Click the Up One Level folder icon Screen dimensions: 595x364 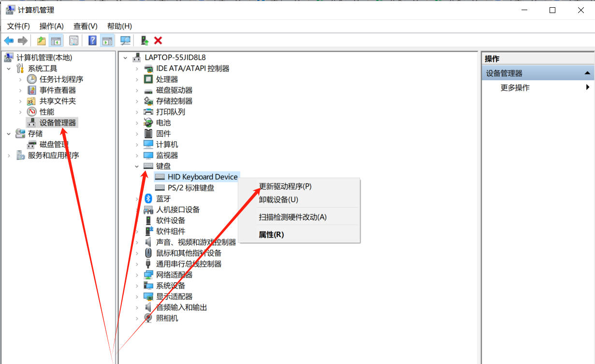coord(42,41)
